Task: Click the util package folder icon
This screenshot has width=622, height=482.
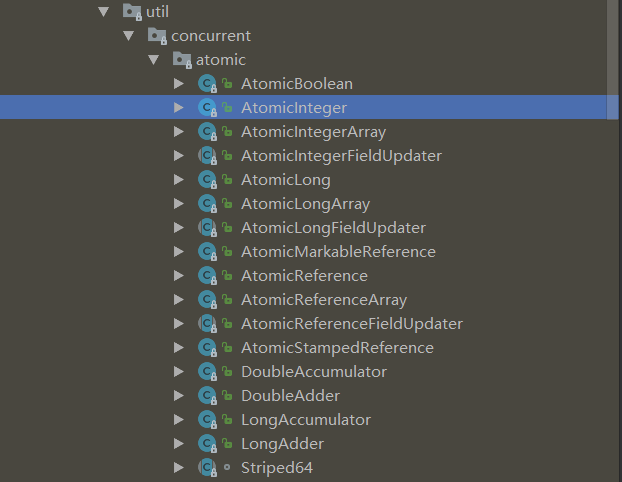Action: pos(133,12)
